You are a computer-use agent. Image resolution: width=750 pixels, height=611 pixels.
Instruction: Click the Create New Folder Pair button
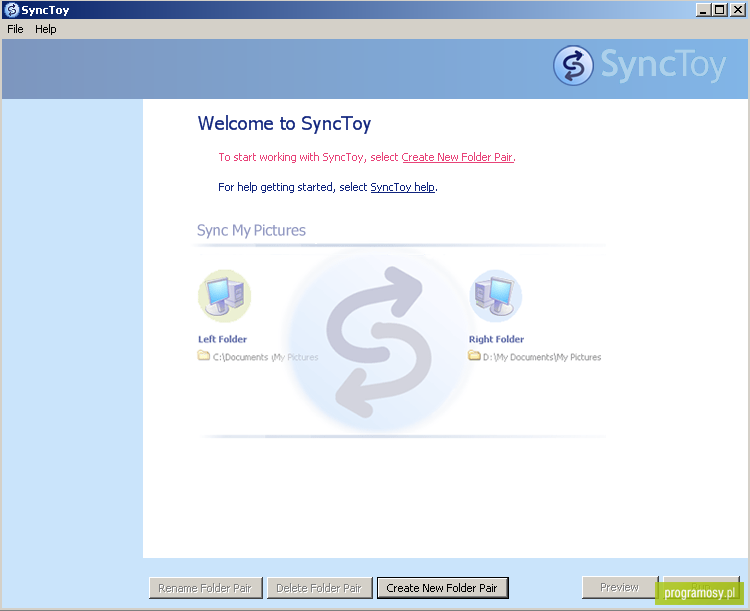click(442, 588)
